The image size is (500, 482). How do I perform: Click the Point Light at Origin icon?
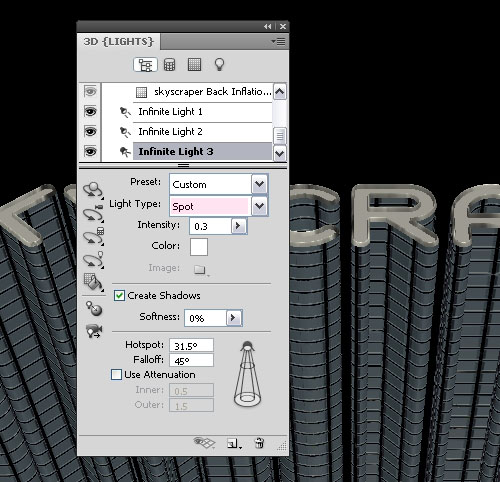tap(94, 308)
